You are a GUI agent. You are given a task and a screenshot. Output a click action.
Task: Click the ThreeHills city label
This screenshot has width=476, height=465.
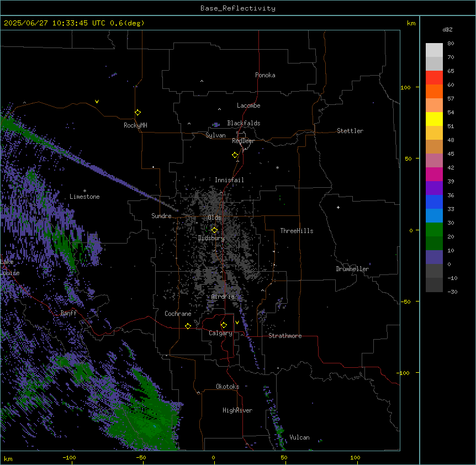click(x=297, y=231)
